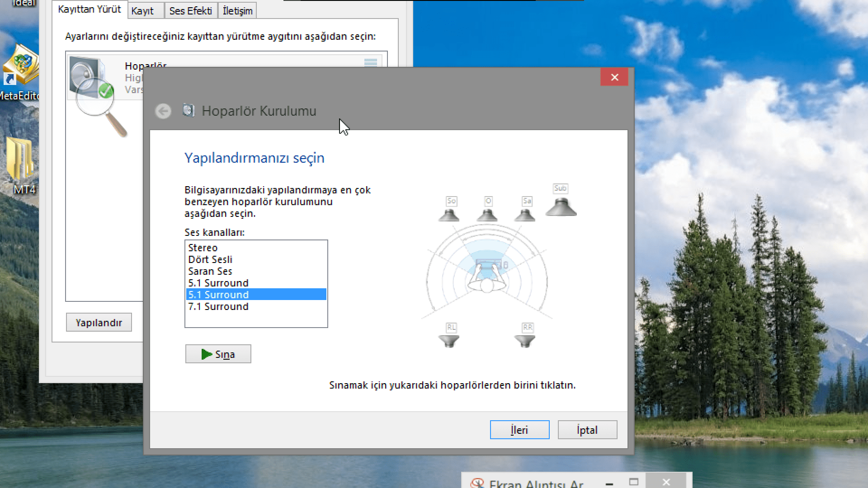Image resolution: width=868 pixels, height=488 pixels.
Task: Click the back arrow in Hoparlör Kurulumu
Action: tap(163, 111)
